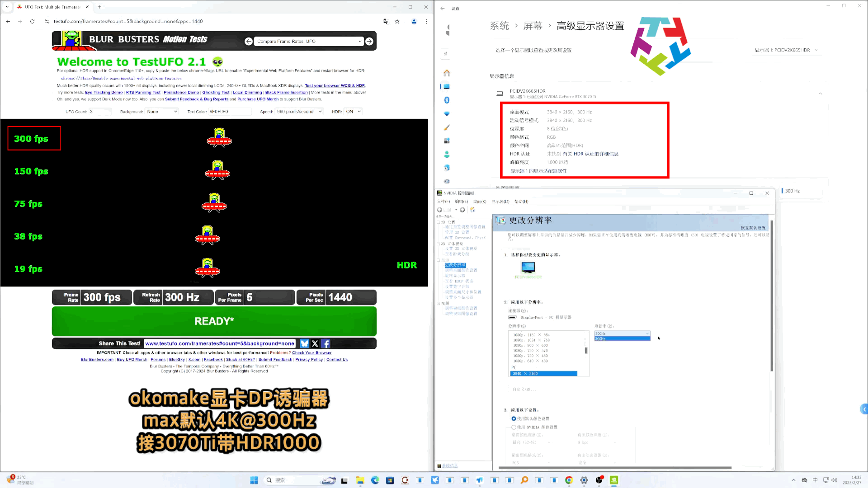
Task: Open refresh rate 300Hz combo box
Action: coord(622,333)
